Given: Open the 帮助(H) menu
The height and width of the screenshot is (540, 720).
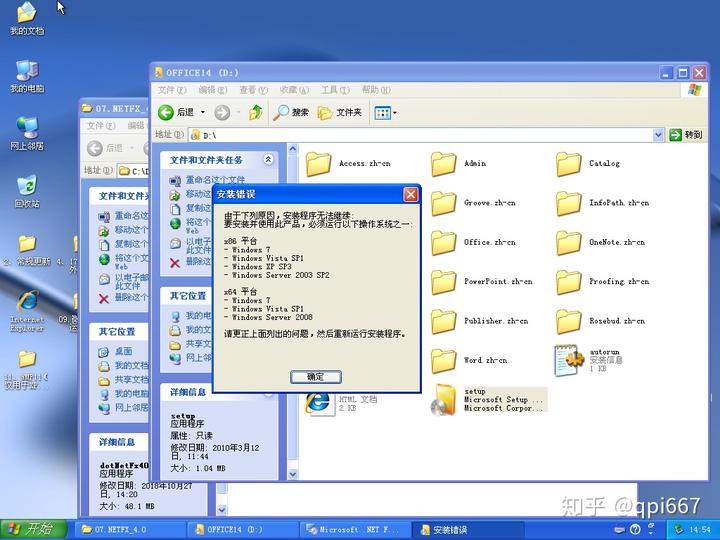Looking at the screenshot, I should click(x=376, y=90).
